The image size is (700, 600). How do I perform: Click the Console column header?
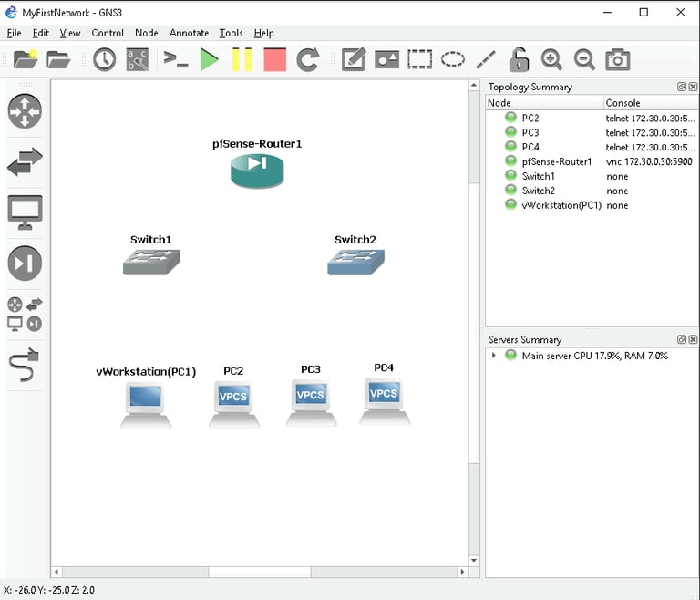[652, 103]
